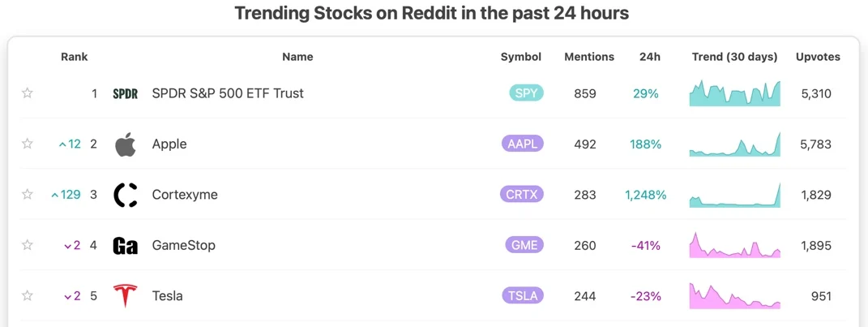This screenshot has width=868, height=327.
Task: Toggle favorite star for Cortexyme
Action: coord(28,195)
